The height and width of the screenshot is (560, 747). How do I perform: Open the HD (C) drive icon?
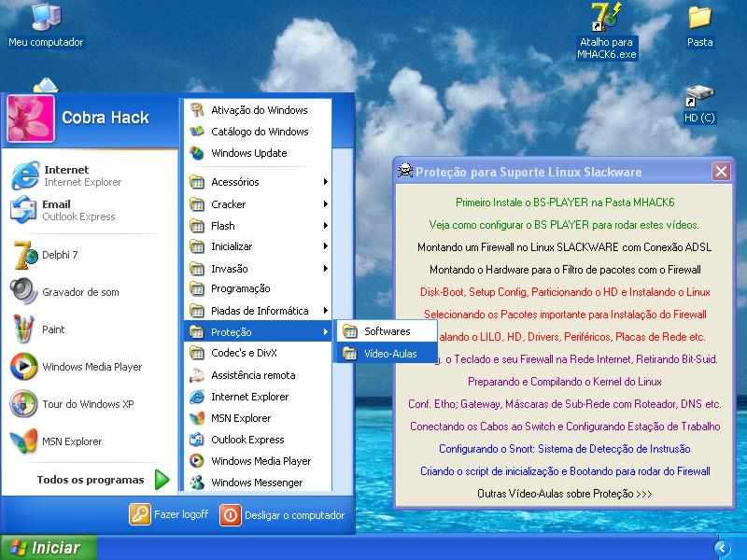pos(698,103)
